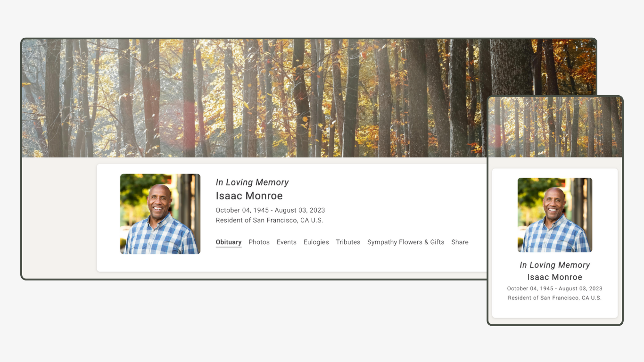Click the name 'Isaac Monroe' in desktop card
The width and height of the screenshot is (644, 362).
[x=249, y=196]
